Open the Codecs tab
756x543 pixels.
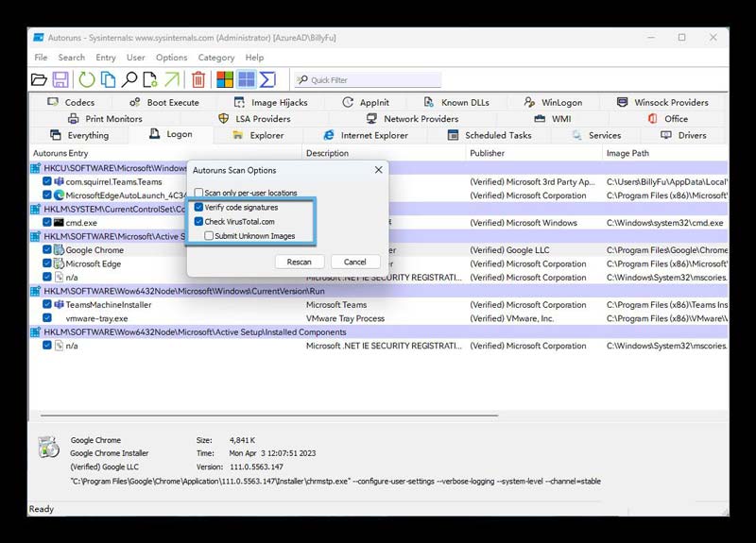click(71, 102)
